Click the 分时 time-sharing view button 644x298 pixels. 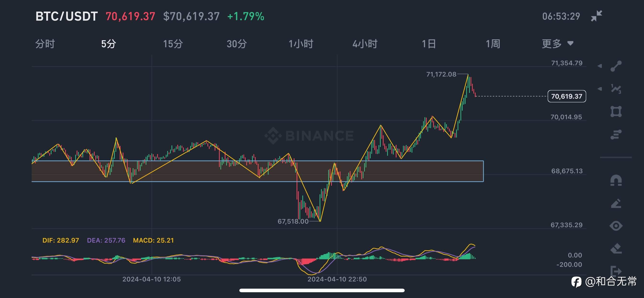click(x=45, y=44)
